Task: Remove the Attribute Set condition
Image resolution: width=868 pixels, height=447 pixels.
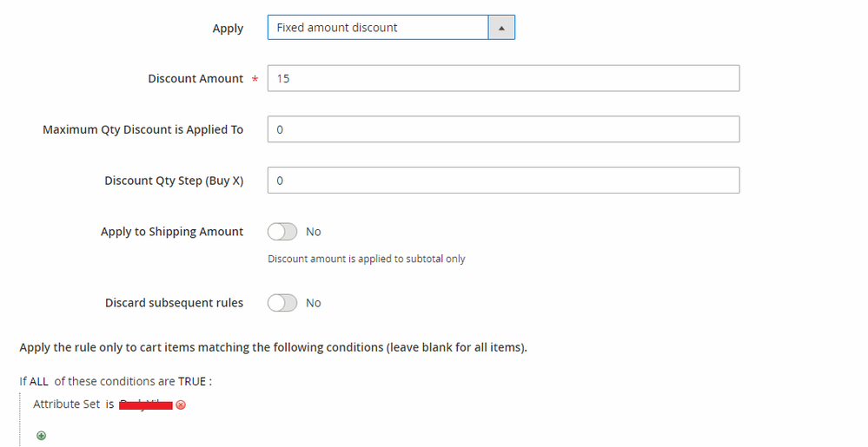Action: (x=181, y=404)
